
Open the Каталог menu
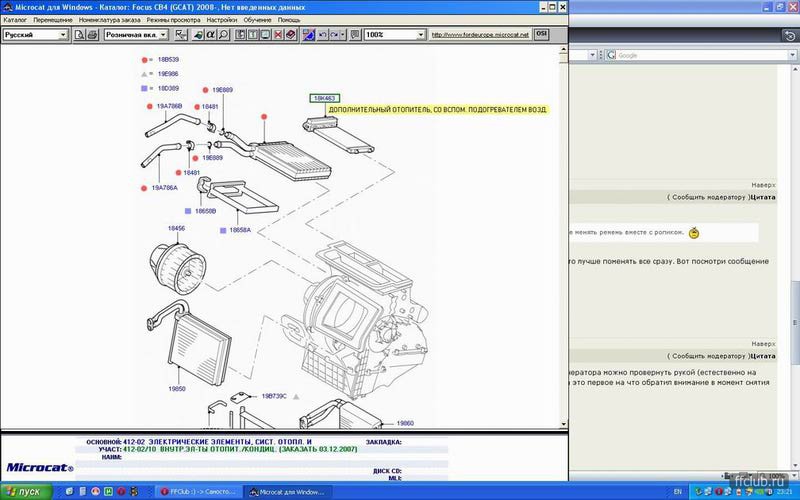(x=15, y=20)
